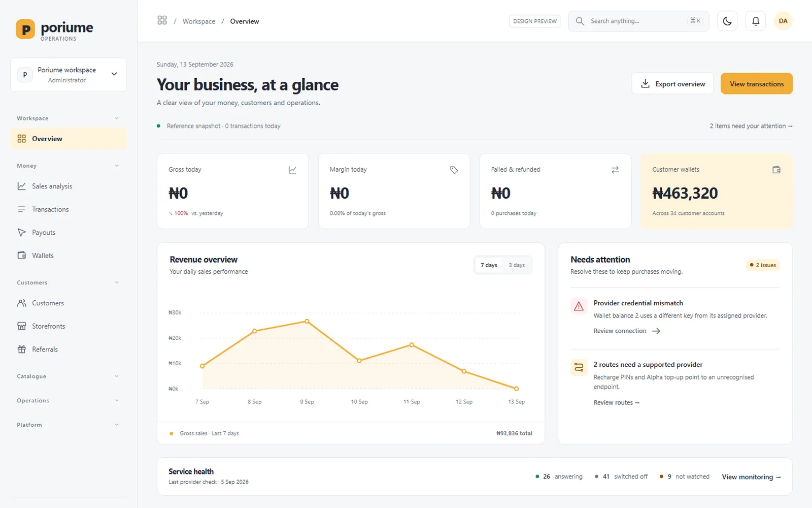Open the Review routes link
Image resolution: width=812 pixels, height=508 pixels.
pos(617,403)
